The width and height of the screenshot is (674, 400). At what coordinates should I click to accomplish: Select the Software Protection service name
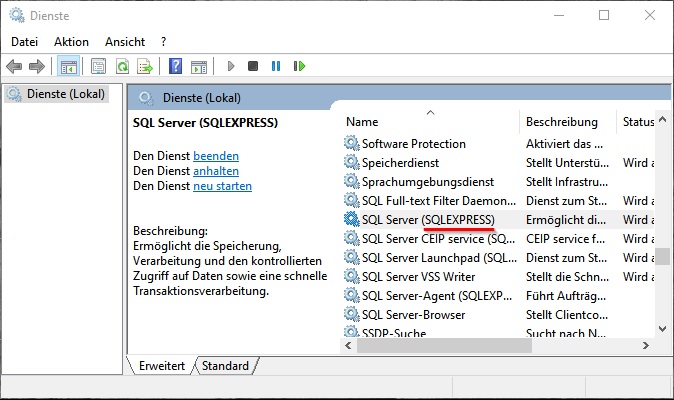[414, 144]
